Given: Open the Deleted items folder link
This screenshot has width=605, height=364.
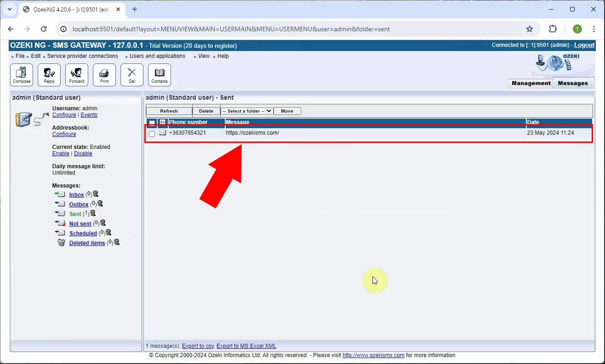Looking at the screenshot, I should tap(87, 243).
